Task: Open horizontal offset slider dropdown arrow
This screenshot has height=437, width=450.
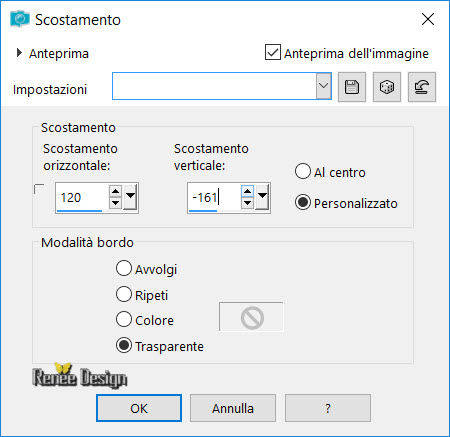Action: point(130,197)
